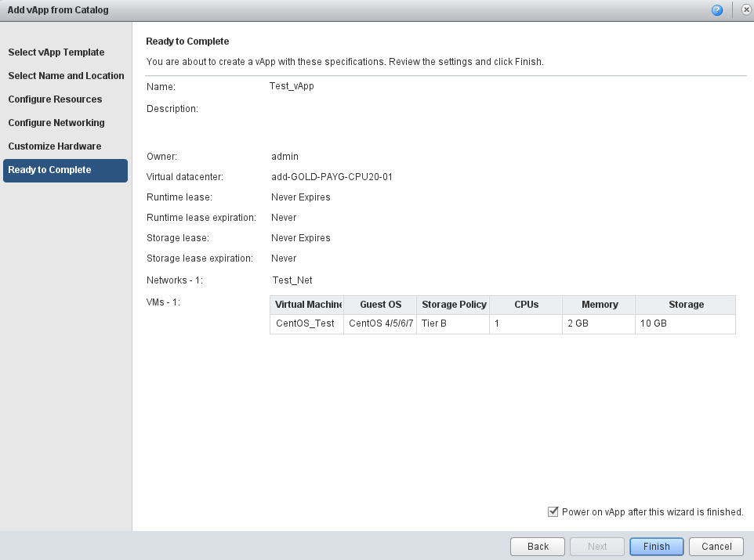Select the CentOS_Test virtual machine row

305,323
